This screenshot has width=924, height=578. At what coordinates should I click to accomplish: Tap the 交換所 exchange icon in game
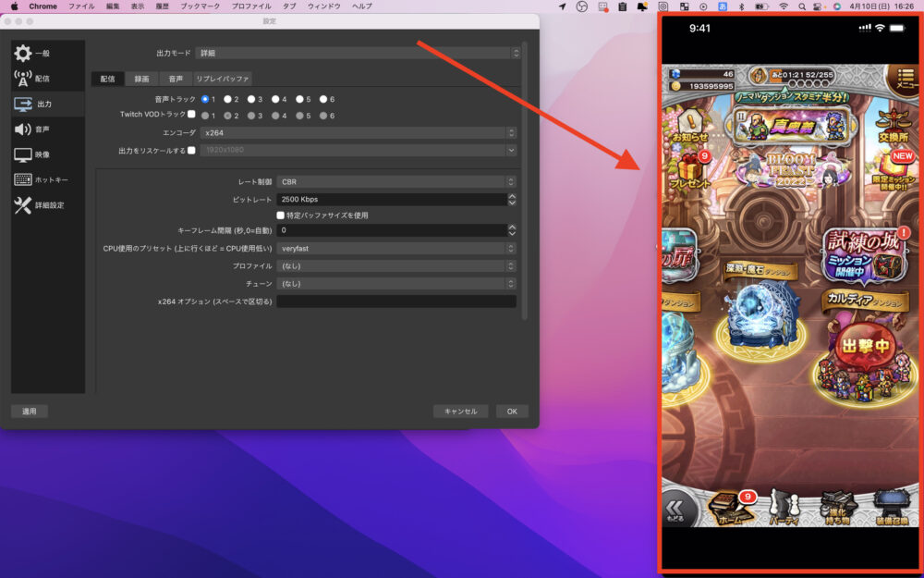(x=894, y=126)
